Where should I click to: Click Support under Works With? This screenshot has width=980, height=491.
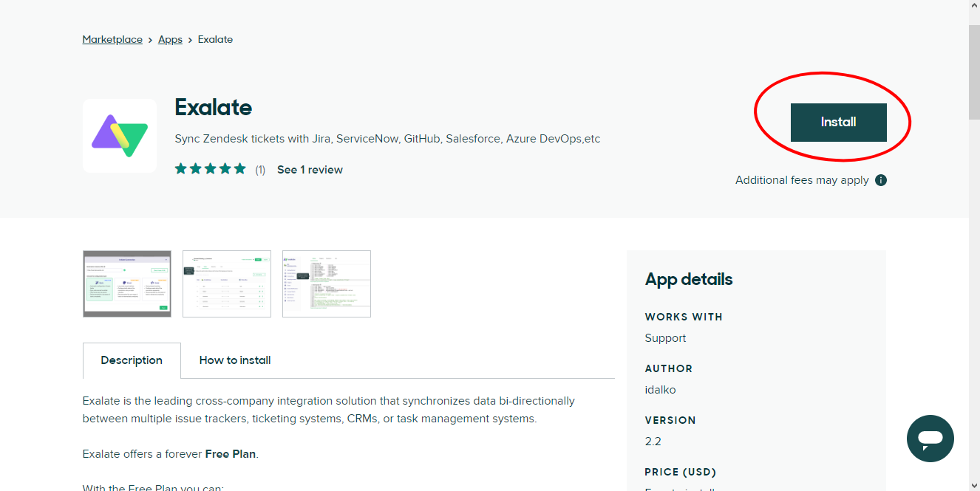[665, 338]
